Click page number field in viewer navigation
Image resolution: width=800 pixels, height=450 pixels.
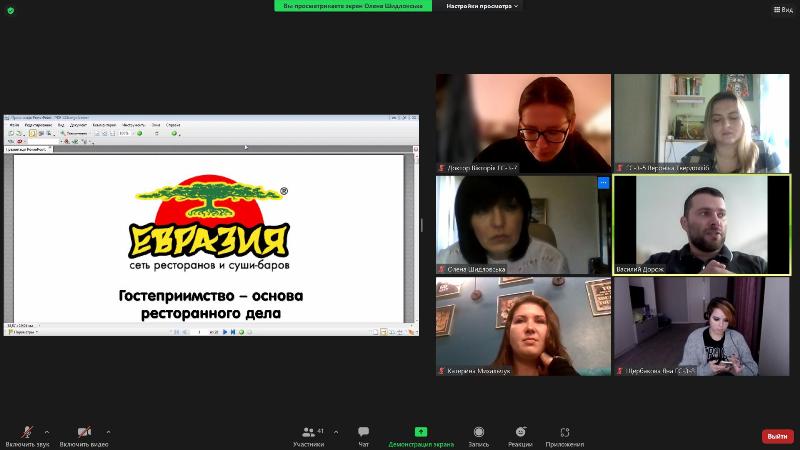point(199,332)
